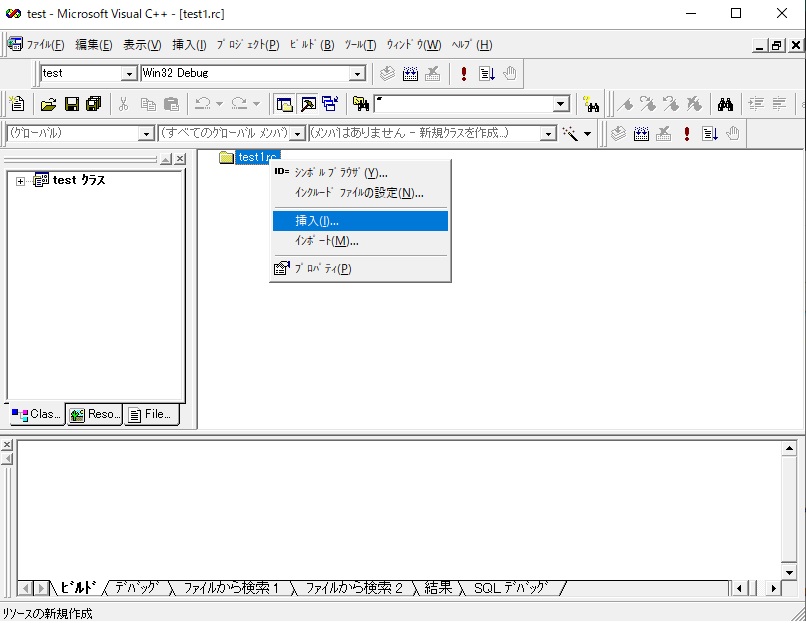The width and height of the screenshot is (806, 623).
Task: Click the decrease indent icon
Action: tap(779, 104)
